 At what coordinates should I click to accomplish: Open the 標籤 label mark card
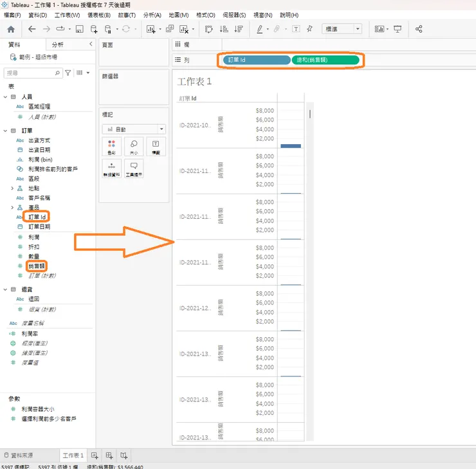156,147
